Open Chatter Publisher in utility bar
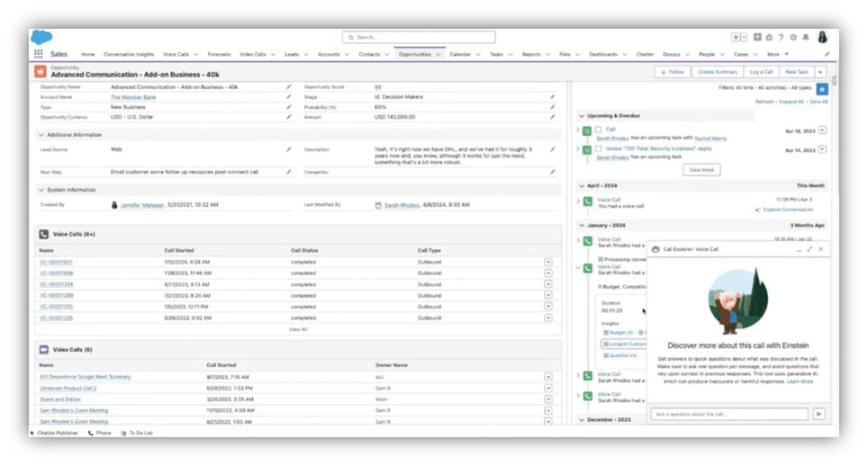 coord(54,433)
